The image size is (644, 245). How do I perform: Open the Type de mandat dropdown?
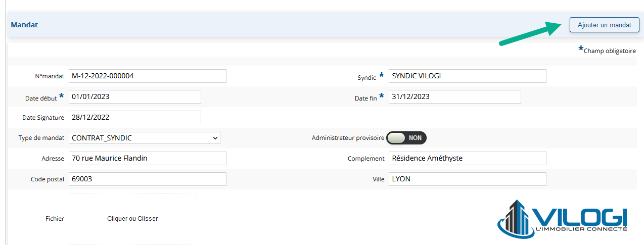[x=145, y=137]
